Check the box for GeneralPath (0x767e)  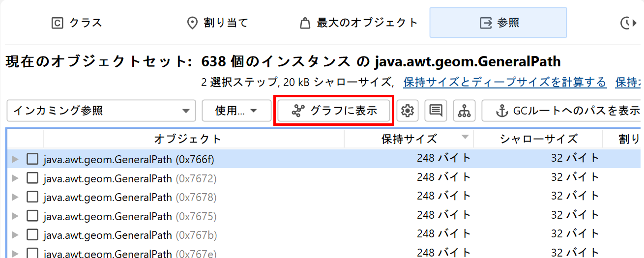(x=32, y=254)
